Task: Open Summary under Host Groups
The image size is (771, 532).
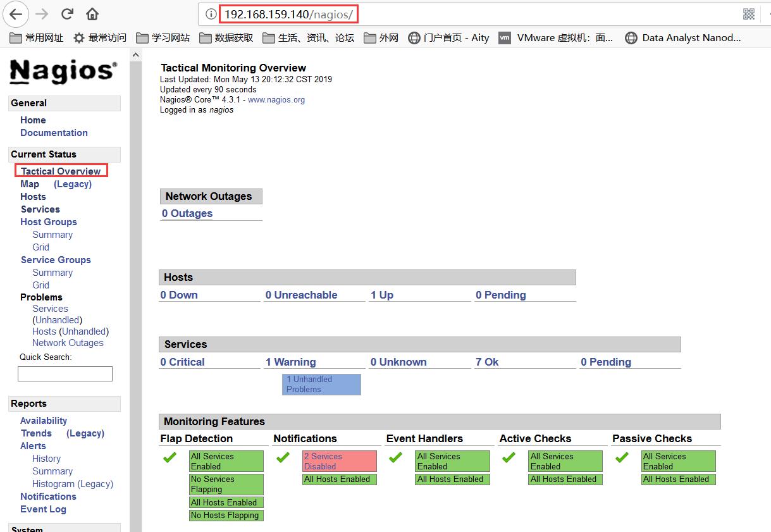Action: pos(52,235)
